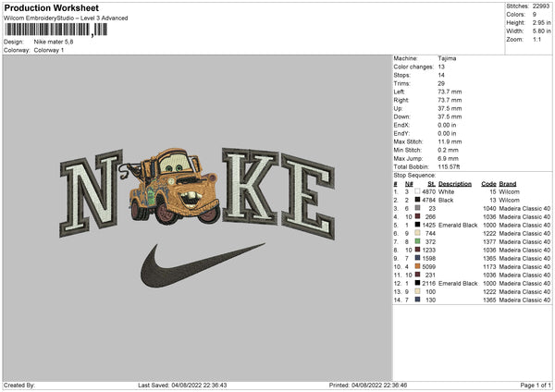Click the Min Stitch value "0.2 mm"

point(448,150)
